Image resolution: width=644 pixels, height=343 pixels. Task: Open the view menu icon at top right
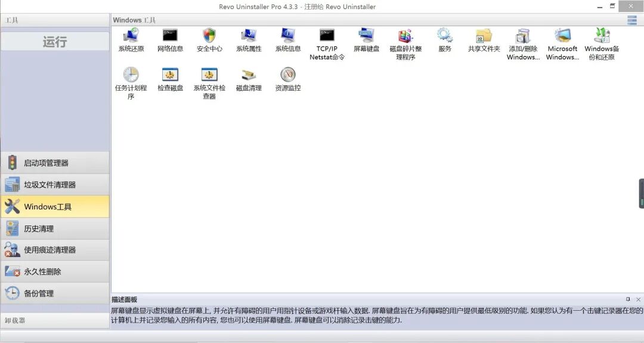pyautogui.click(x=632, y=20)
